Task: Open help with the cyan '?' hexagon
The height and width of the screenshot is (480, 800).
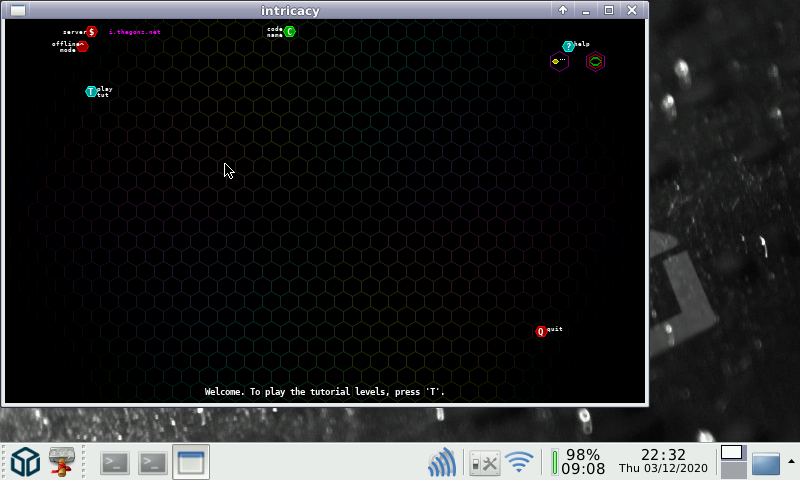Action: (568, 46)
